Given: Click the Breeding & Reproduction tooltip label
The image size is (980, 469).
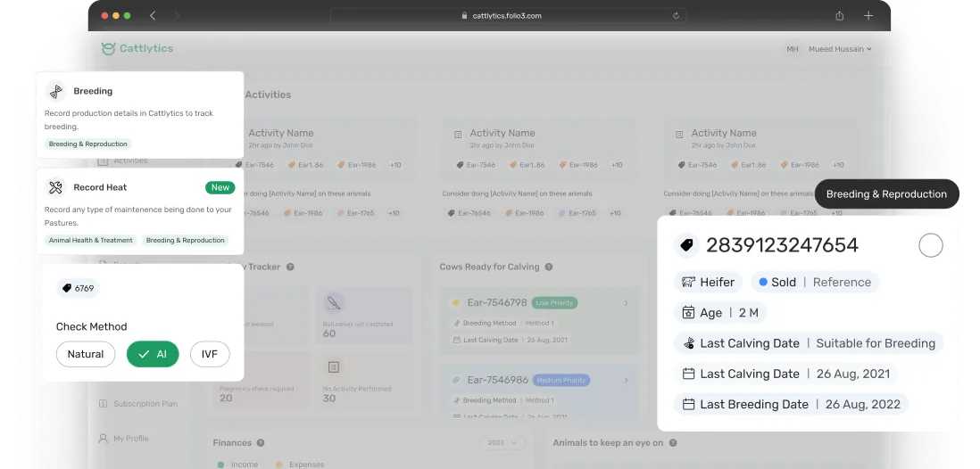Looking at the screenshot, I should [x=886, y=194].
